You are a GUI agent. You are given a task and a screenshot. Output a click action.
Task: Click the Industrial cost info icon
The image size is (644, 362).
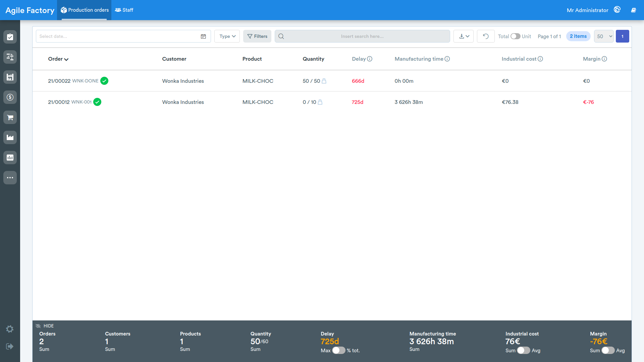(x=540, y=59)
